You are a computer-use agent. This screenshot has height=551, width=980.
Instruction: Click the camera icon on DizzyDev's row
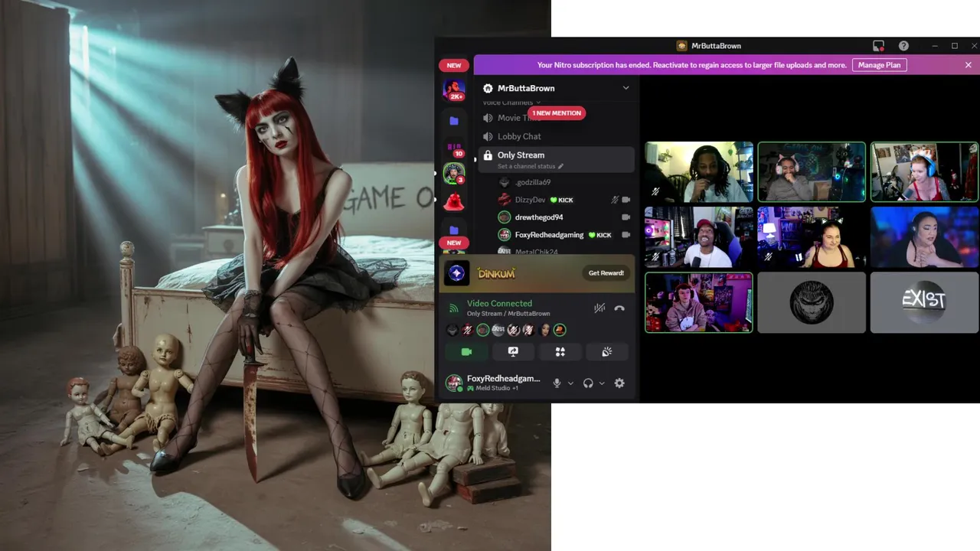[626, 200]
